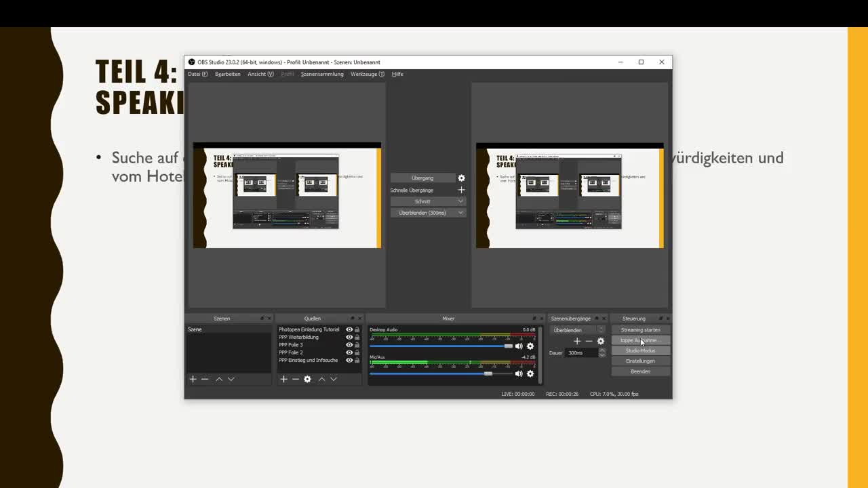Toggle lock on PPP Einstieg und Infosuche source
This screenshot has width=868, height=488.
point(357,360)
